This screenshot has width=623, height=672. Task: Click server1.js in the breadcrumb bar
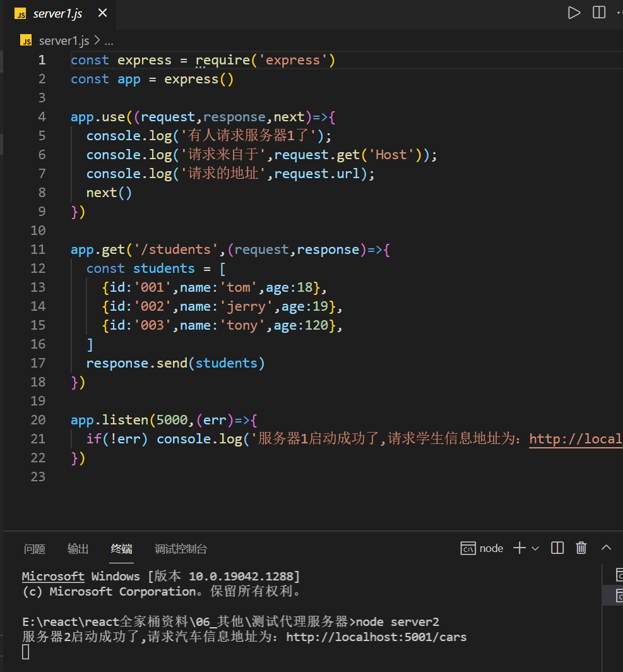click(64, 41)
